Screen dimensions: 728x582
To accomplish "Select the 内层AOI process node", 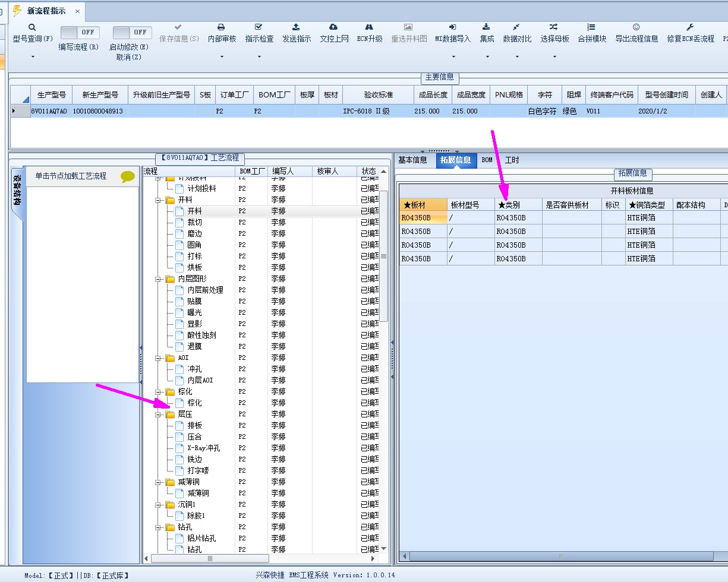I will point(200,381).
